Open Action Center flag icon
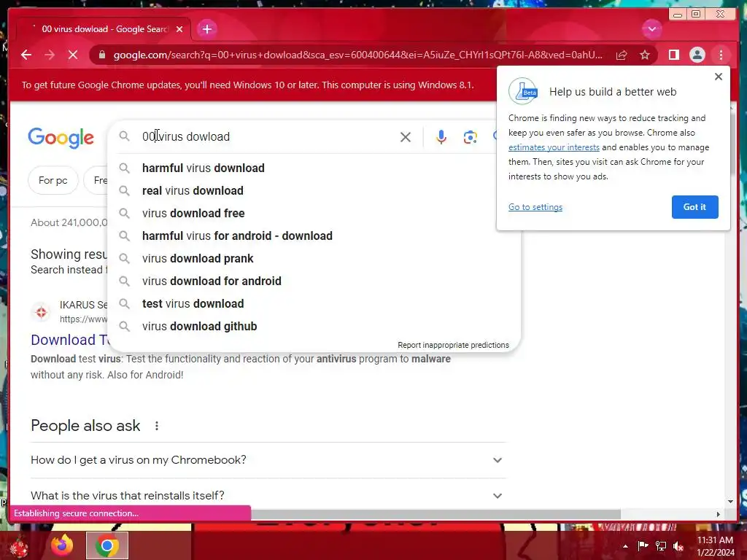This screenshot has width=747, height=560. [x=643, y=545]
